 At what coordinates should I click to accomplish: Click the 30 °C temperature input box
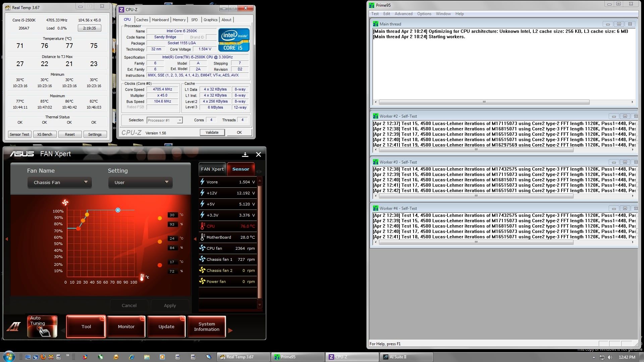(x=172, y=215)
